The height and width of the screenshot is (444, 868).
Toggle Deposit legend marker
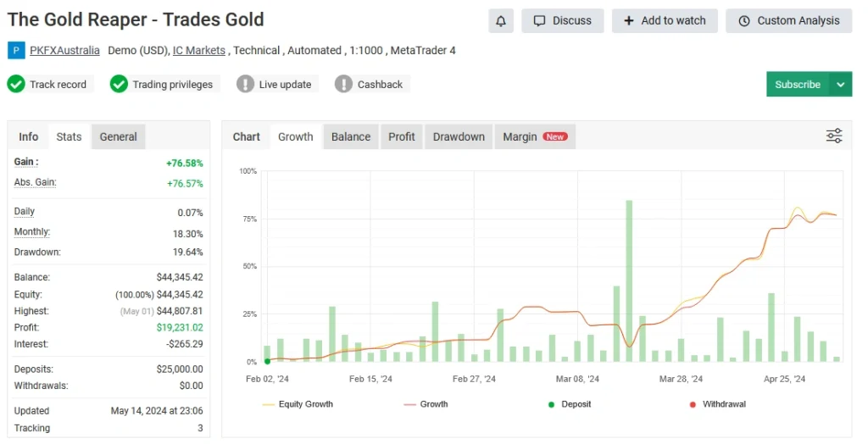coord(570,404)
